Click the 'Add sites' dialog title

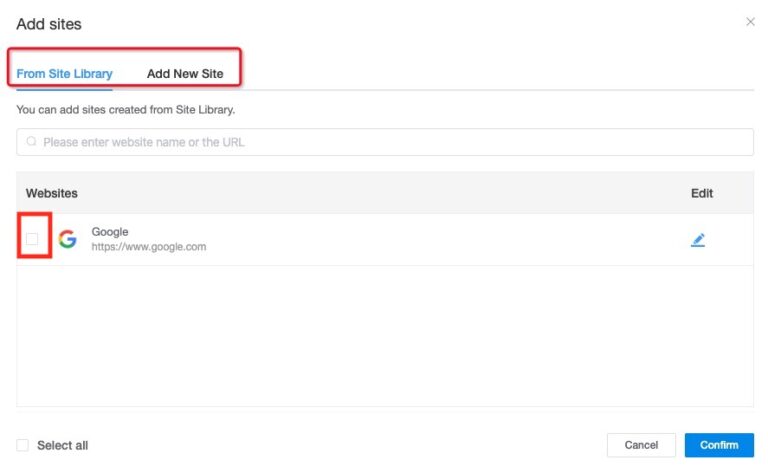click(x=49, y=23)
